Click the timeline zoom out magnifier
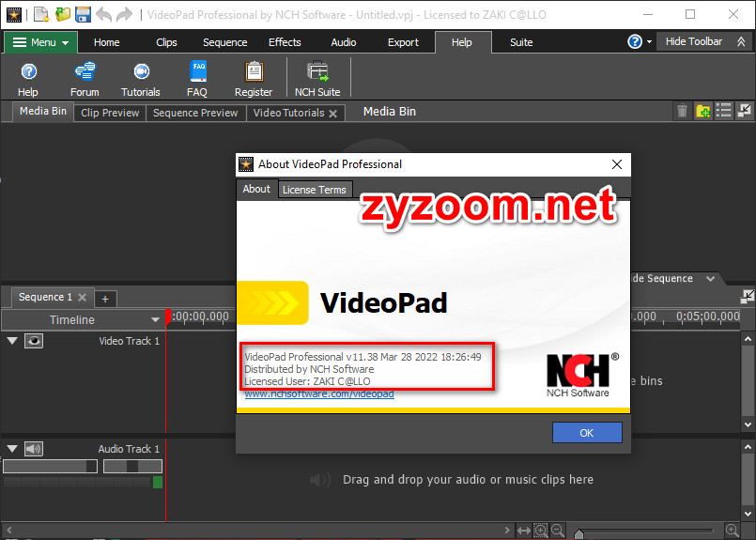 pos(558,531)
